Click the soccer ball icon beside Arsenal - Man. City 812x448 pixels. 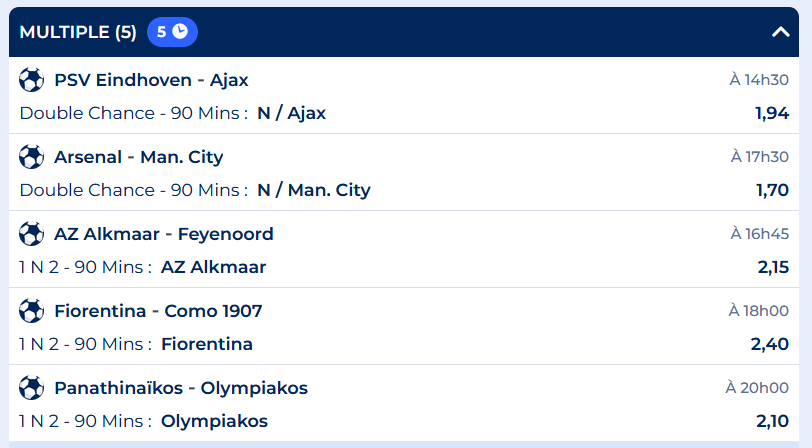tap(32, 157)
